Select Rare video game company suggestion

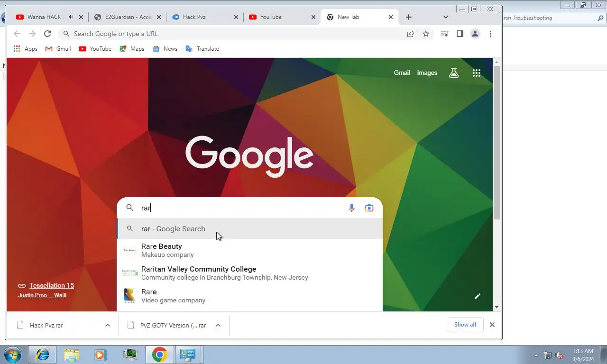click(249, 296)
